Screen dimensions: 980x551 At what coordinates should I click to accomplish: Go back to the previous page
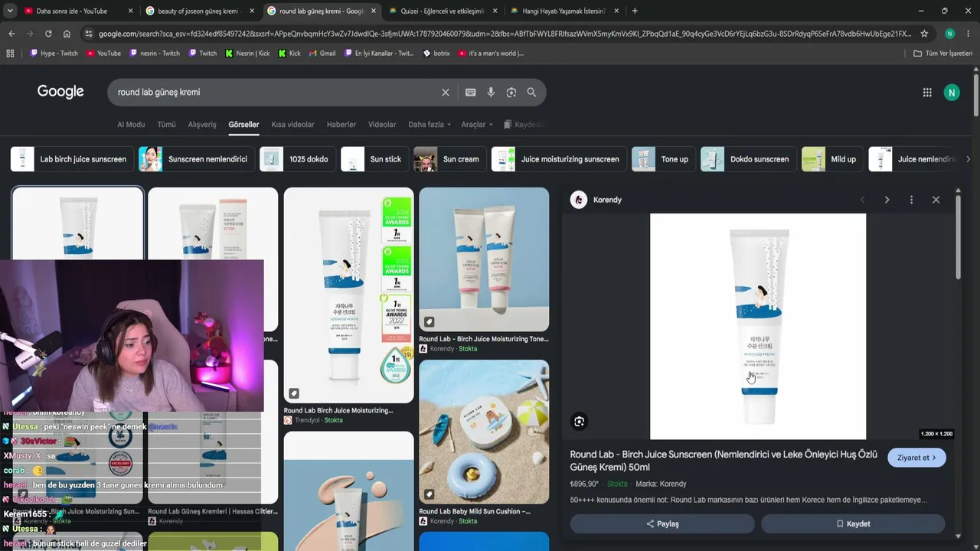pyautogui.click(x=11, y=34)
